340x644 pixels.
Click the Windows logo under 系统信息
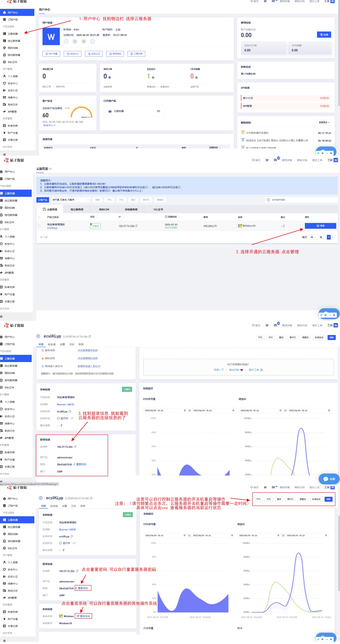61,616
